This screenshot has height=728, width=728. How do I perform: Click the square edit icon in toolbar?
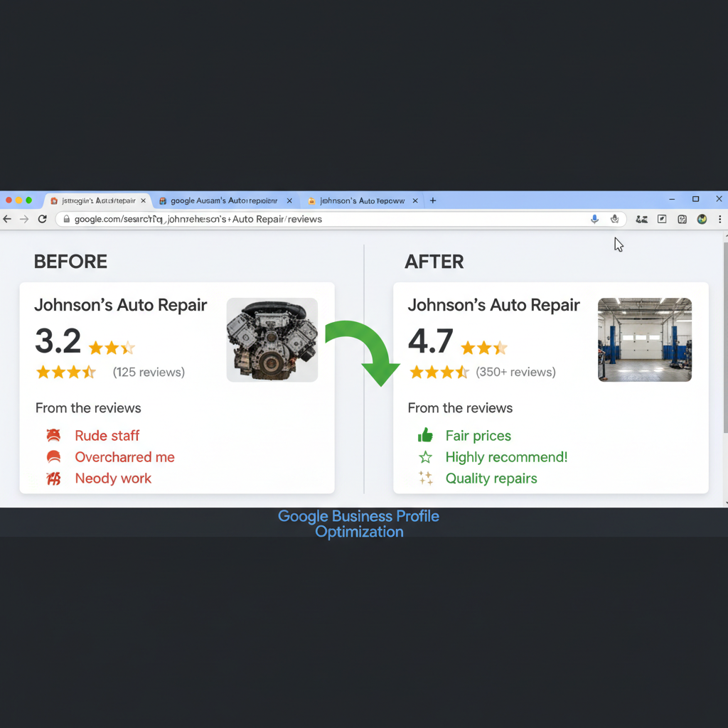click(x=662, y=219)
